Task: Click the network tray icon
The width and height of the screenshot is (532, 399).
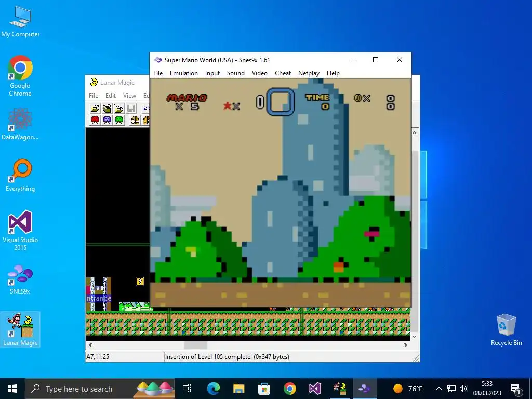Action: 451,389
